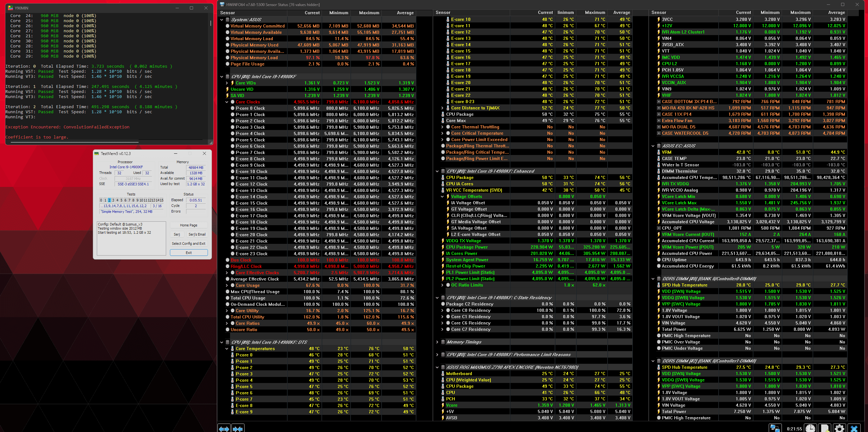Collapse the Core Clocks tree row
Image resolution: width=868 pixels, height=432 pixels.
click(227, 102)
